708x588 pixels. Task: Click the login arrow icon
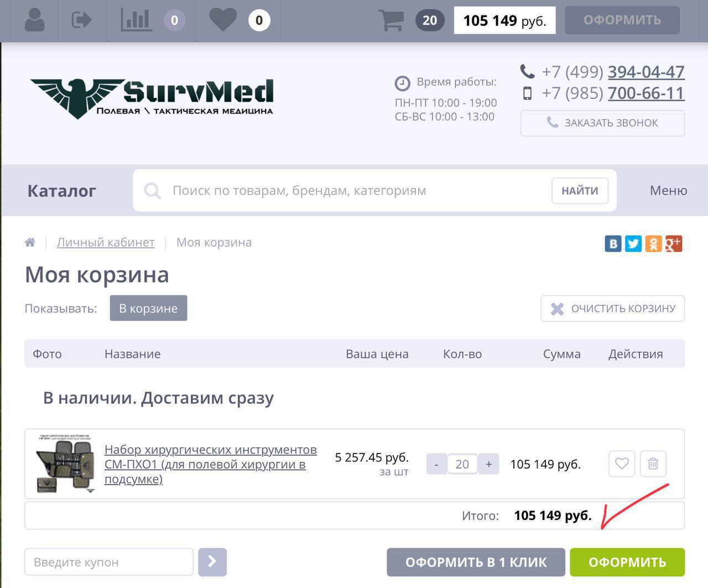(81, 20)
